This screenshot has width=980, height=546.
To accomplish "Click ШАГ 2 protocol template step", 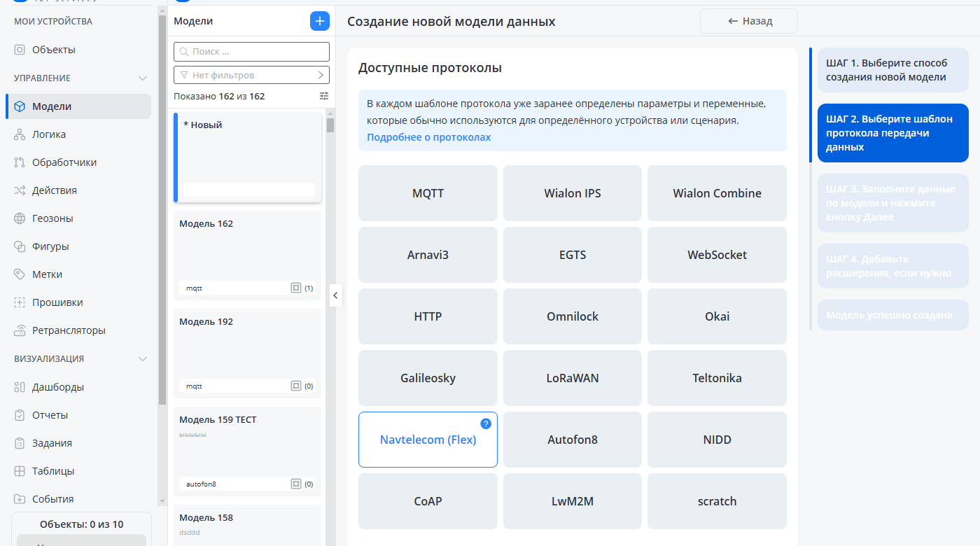I will pos(893,133).
